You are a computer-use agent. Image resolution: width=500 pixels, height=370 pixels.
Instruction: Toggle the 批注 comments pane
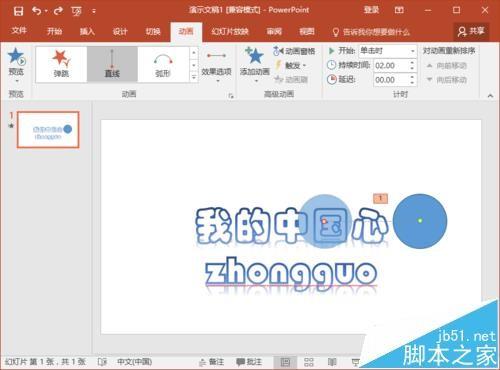point(249,362)
